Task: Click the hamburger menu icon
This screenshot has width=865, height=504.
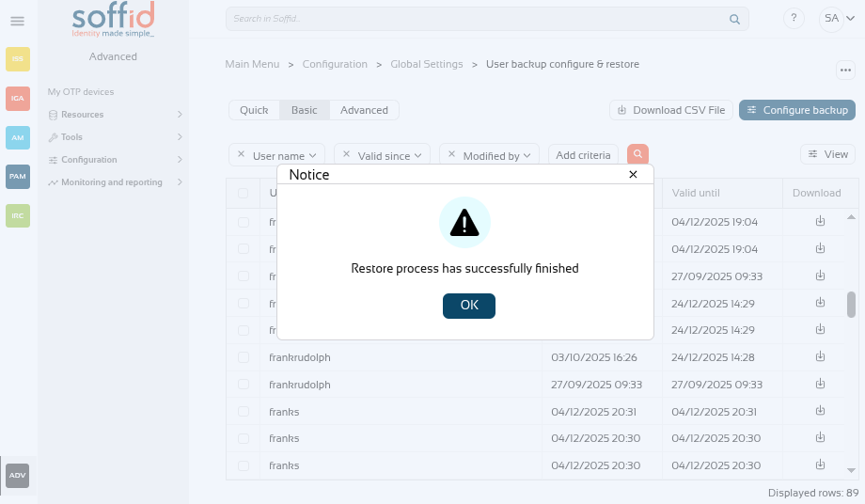Action: pyautogui.click(x=17, y=21)
